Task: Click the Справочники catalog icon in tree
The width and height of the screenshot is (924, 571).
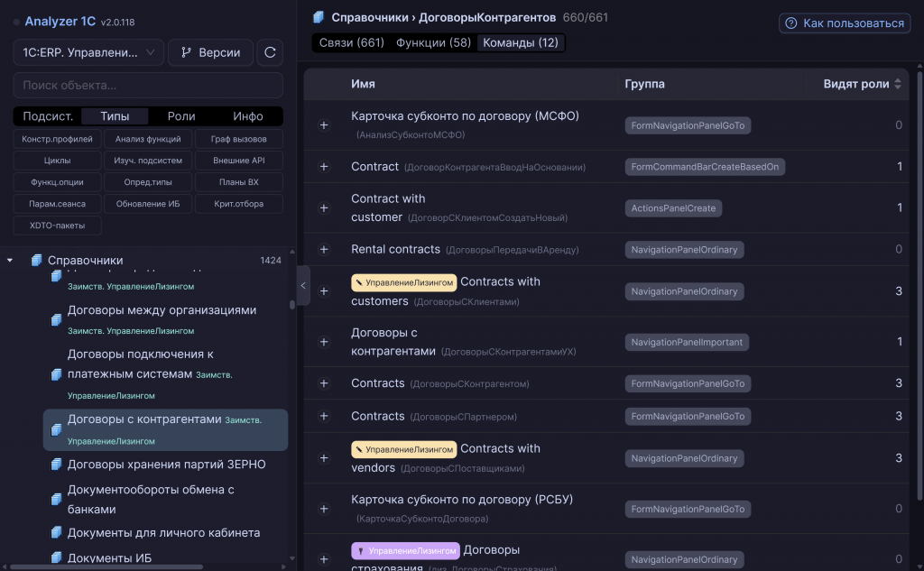Action: 36,260
